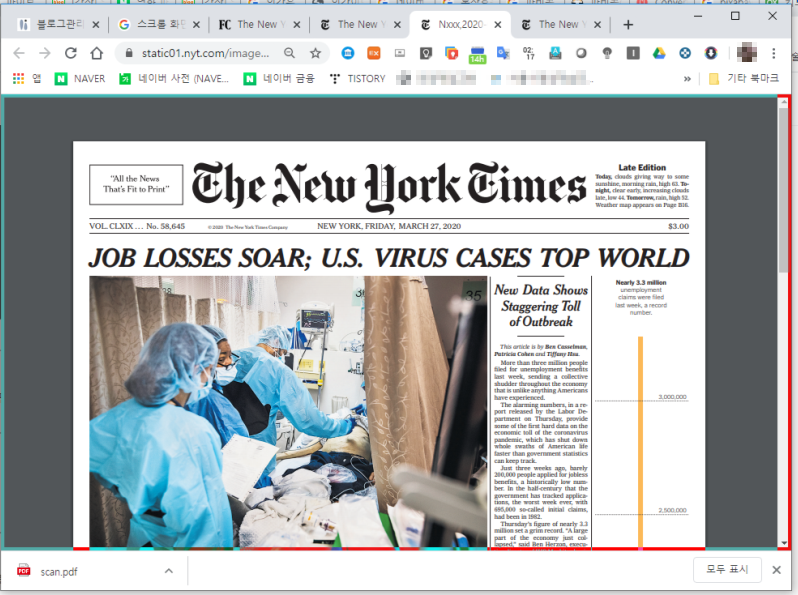Open the NAVER bookmark
This screenshot has width=798, height=595.
(80, 78)
